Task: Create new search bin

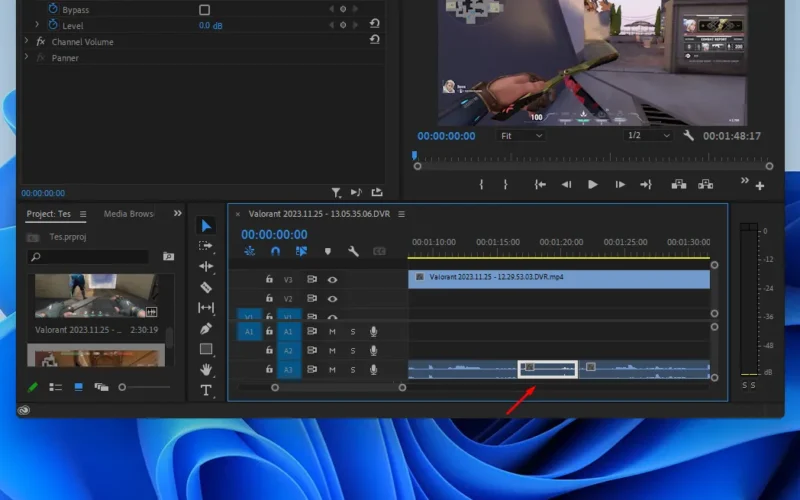Action: point(168,256)
